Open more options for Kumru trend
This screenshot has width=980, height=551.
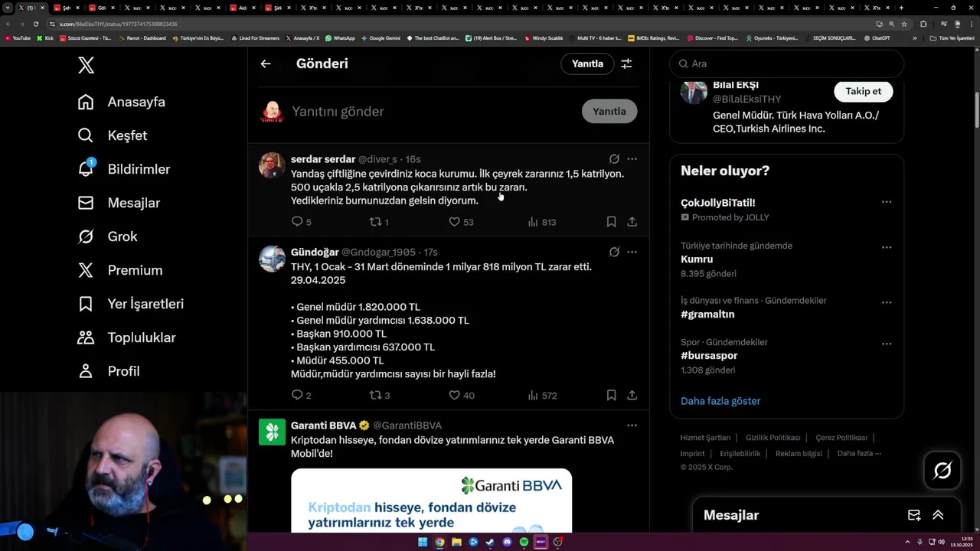click(886, 247)
